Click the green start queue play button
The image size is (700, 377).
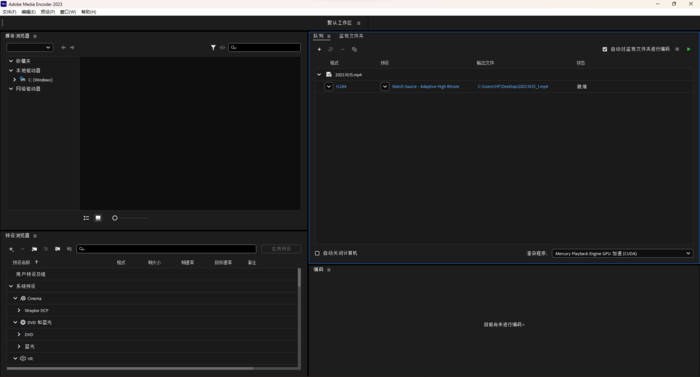pyautogui.click(x=688, y=49)
